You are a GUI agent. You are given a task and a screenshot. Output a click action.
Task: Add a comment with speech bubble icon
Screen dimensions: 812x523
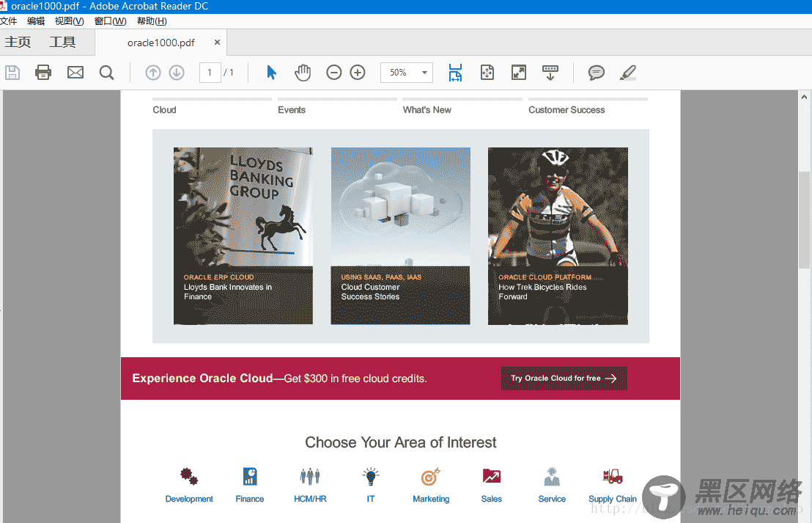(597, 73)
